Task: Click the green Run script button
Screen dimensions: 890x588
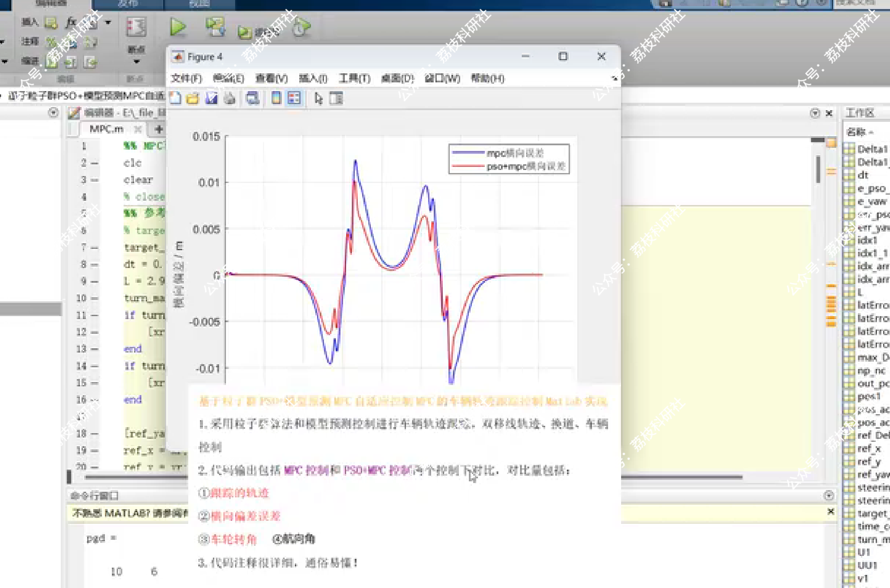Action: 177,27
